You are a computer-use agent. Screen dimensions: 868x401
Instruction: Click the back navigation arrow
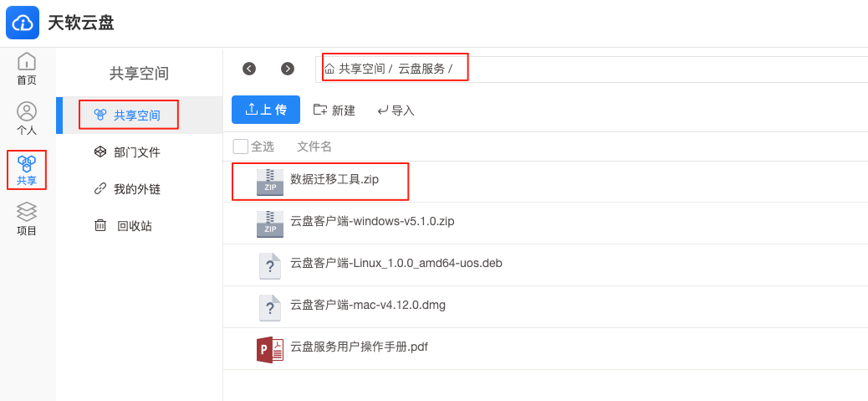pyautogui.click(x=248, y=69)
